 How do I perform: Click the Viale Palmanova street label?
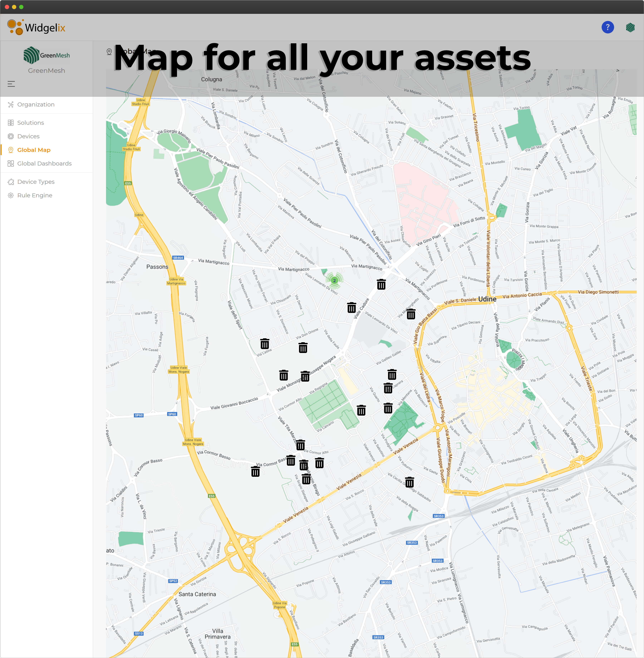pos(609,571)
